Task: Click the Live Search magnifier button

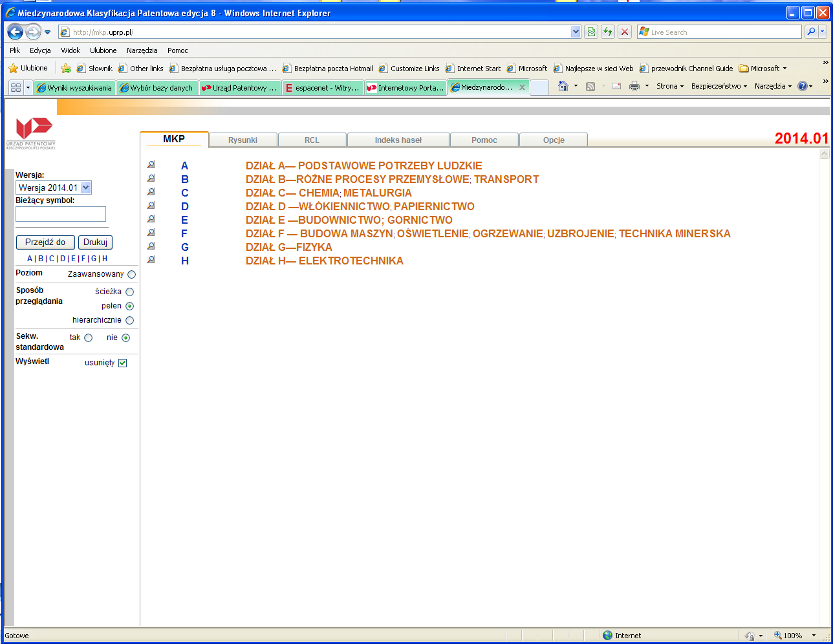Action: point(811,32)
